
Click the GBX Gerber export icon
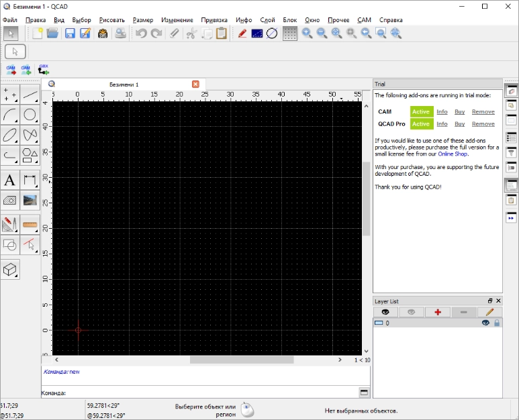(44, 70)
